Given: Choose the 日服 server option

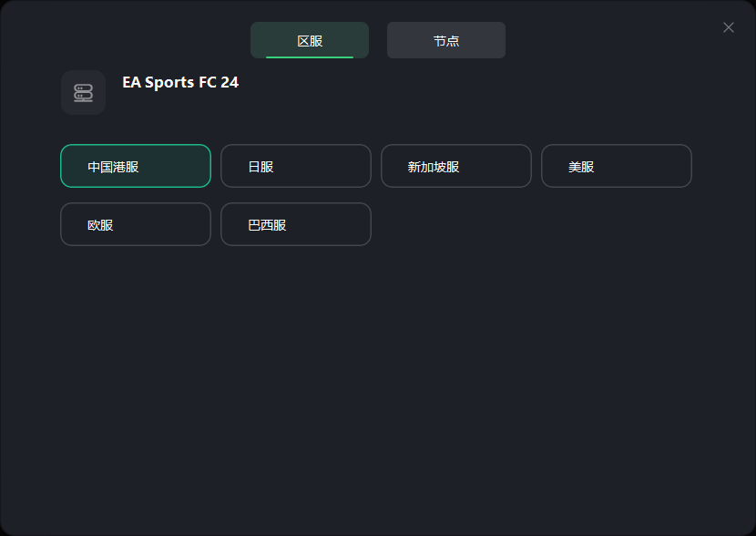Looking at the screenshot, I should click(x=296, y=166).
